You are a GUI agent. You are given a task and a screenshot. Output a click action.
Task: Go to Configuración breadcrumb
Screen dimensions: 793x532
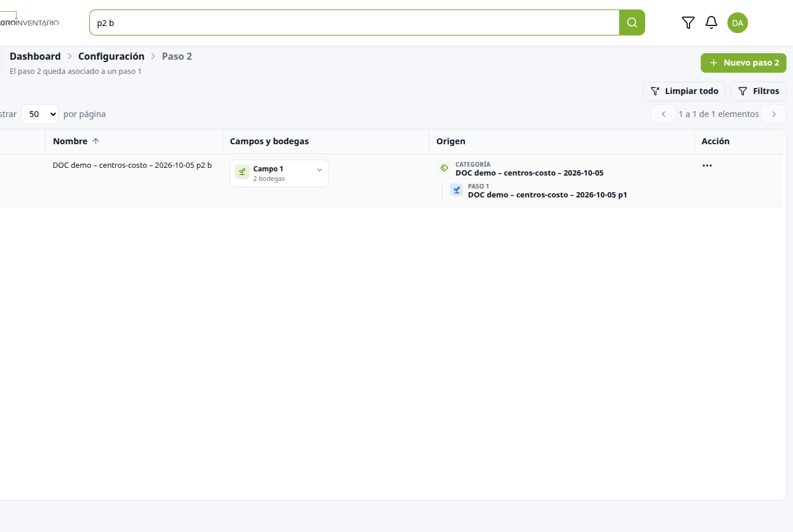[111, 56]
